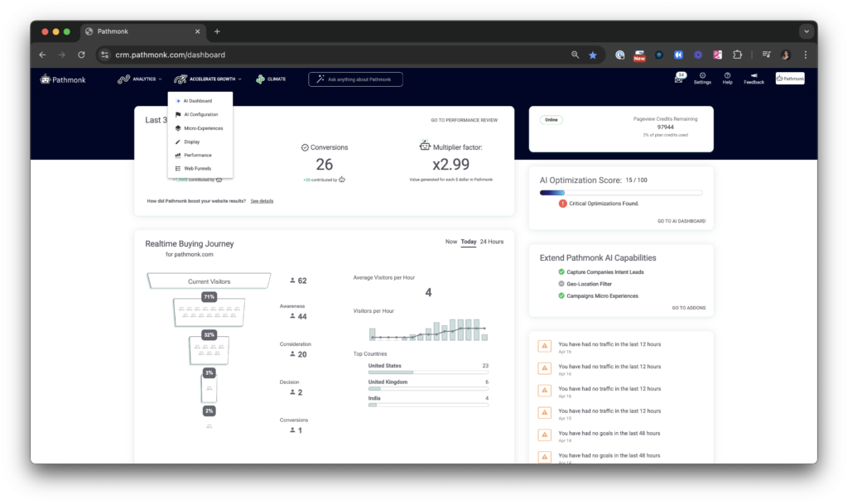Open the browser tab search chevron

807,31
